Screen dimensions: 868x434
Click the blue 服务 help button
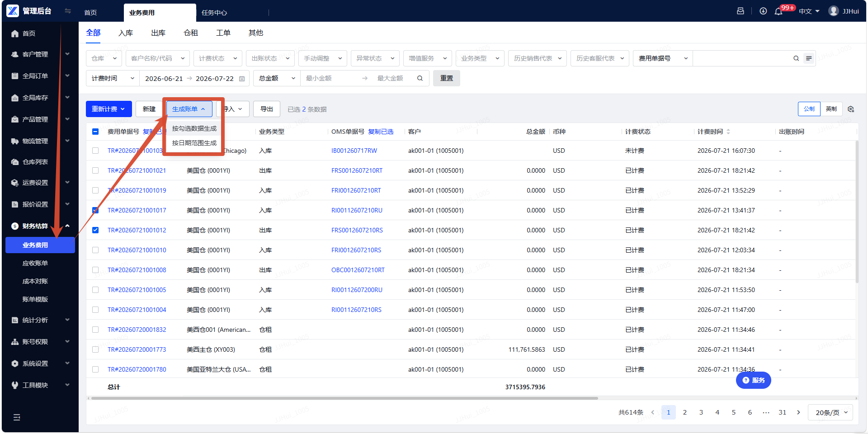[x=754, y=380]
